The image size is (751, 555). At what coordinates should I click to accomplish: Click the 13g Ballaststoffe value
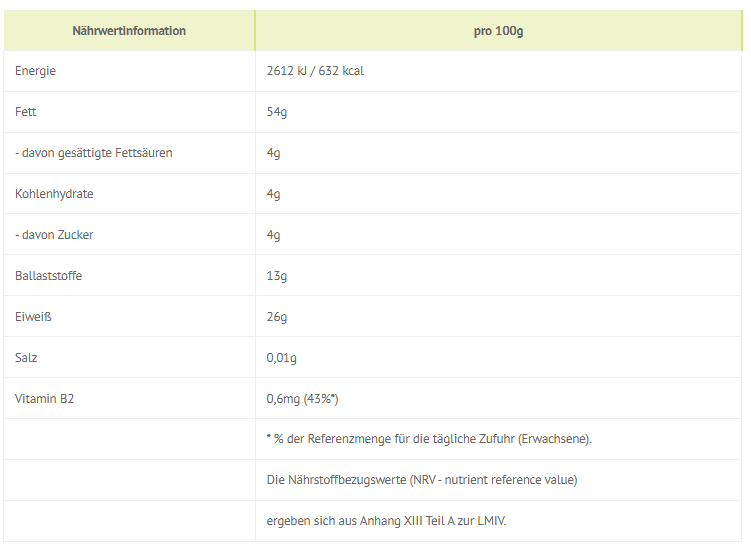(x=277, y=276)
